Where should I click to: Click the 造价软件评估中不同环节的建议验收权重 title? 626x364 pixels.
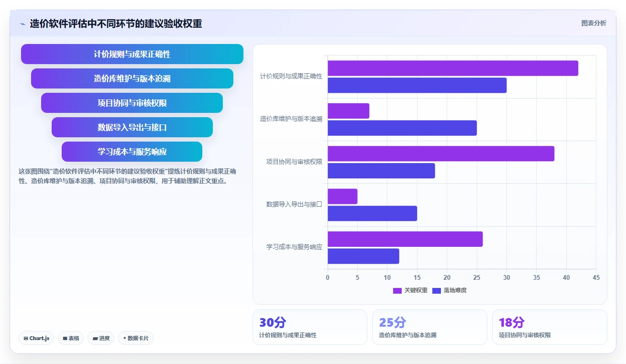(x=116, y=23)
